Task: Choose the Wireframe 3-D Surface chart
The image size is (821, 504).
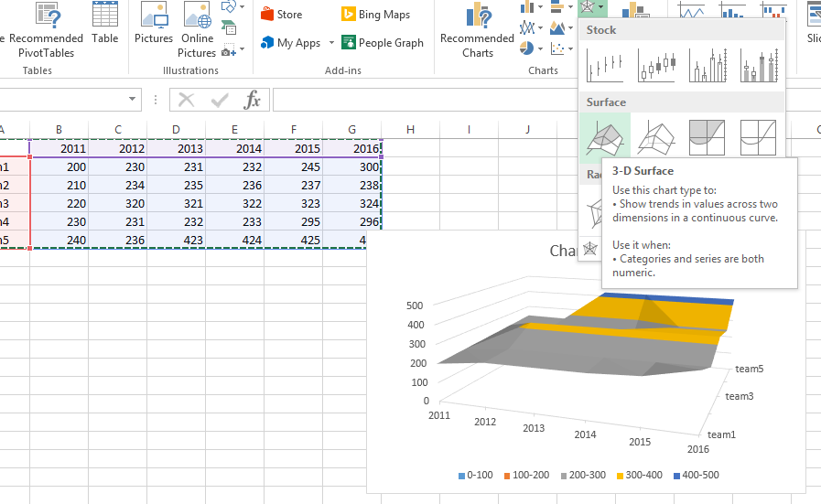Action: click(x=656, y=137)
